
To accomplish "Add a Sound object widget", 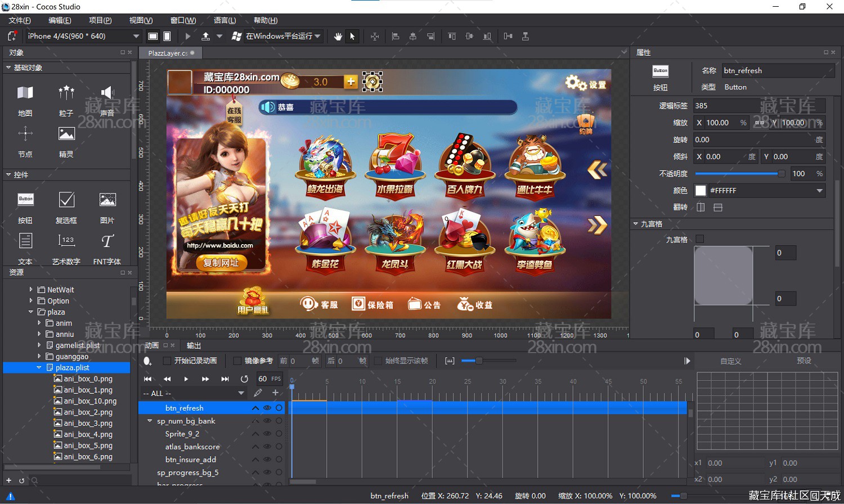I will tap(107, 100).
